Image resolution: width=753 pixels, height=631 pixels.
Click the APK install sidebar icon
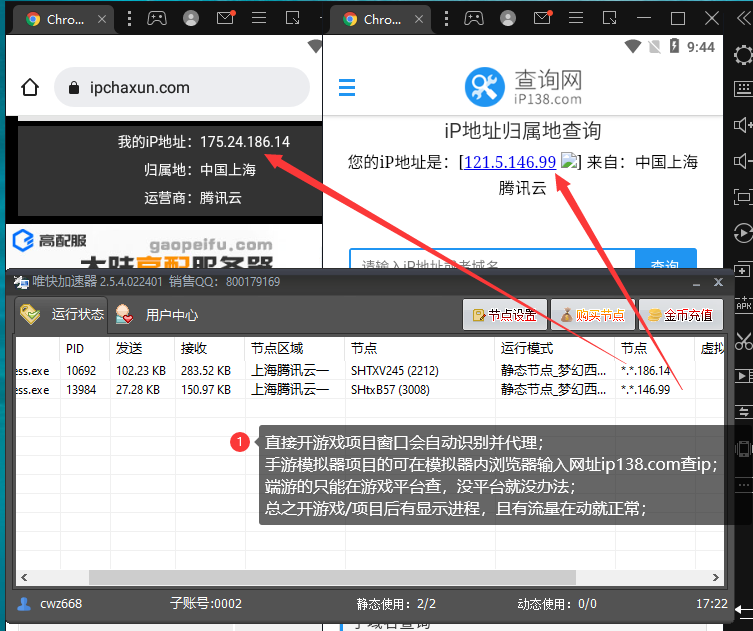coord(743,305)
